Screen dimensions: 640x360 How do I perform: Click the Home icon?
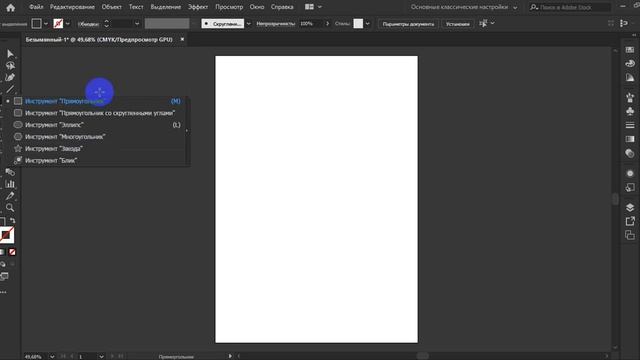[x=11, y=7]
